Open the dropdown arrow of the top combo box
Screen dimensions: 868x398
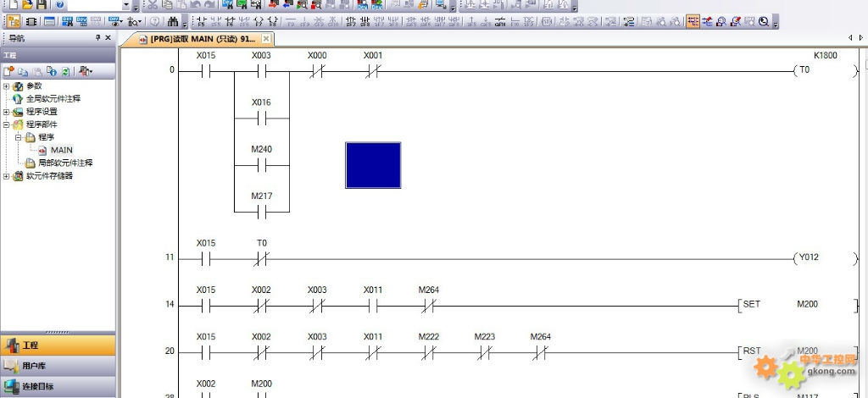[126, 5]
